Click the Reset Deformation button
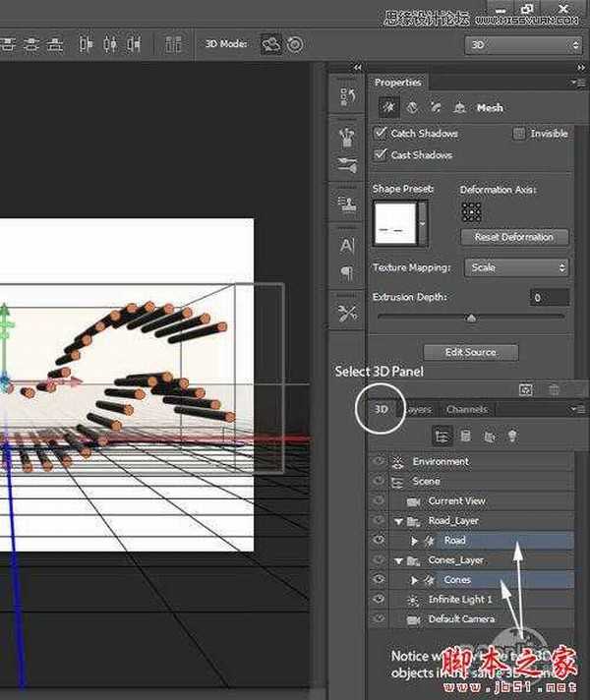The image size is (590, 700). tap(514, 237)
